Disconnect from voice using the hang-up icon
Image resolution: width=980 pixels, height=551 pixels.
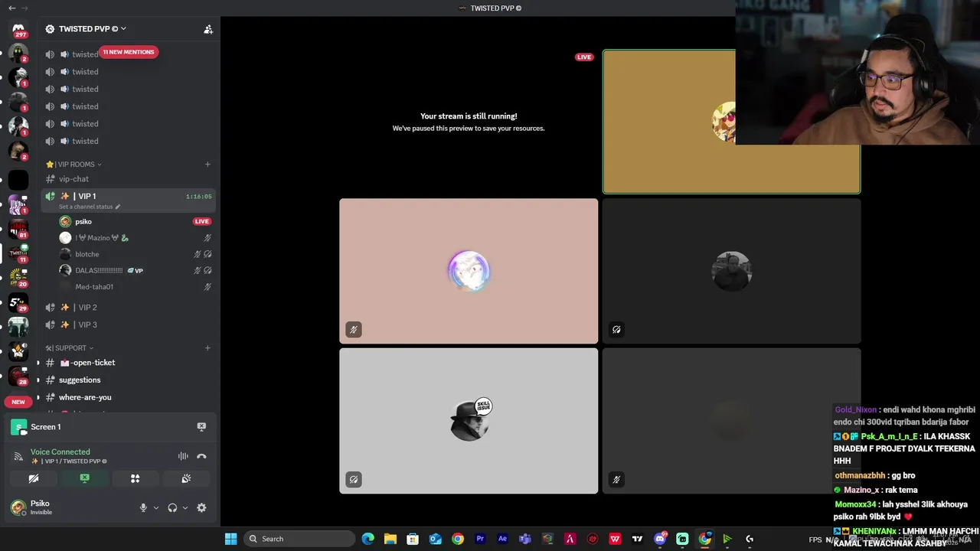point(201,456)
